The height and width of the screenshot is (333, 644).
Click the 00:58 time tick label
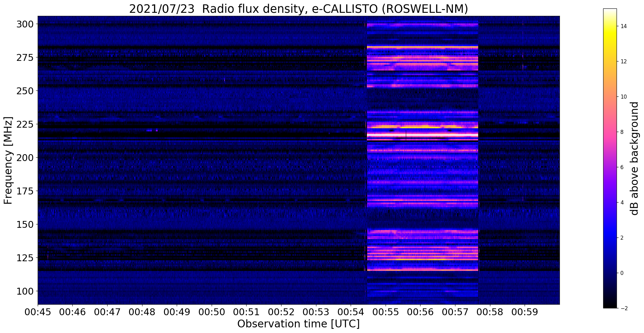[490, 312]
